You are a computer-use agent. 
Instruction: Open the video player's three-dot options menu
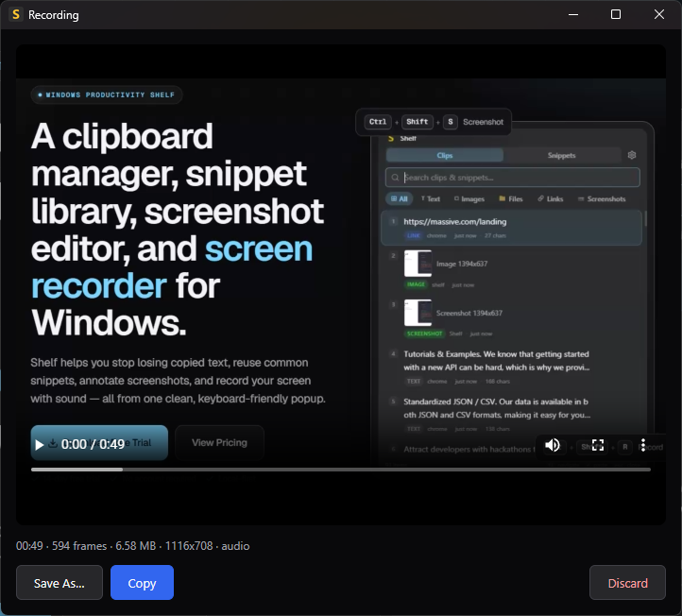(643, 445)
